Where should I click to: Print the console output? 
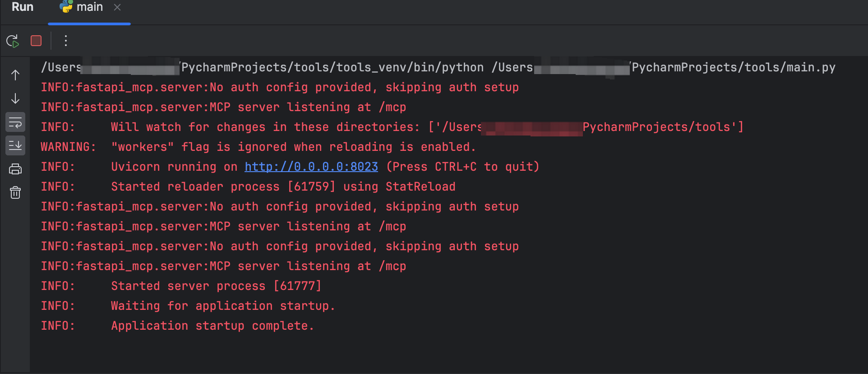pyautogui.click(x=15, y=169)
